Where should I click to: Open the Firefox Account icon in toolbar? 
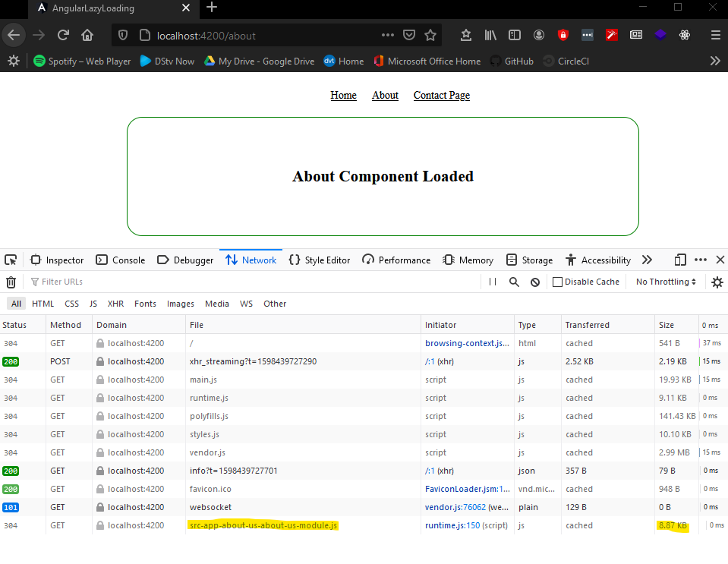coord(538,35)
